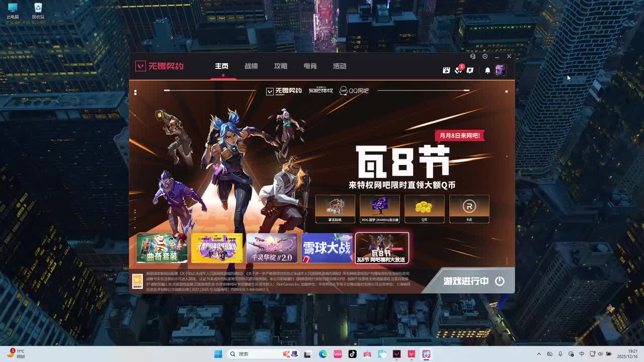Screen dimensions: 644x362
Task: Minimize the 无畏契约 launcher window
Action: 497,56
